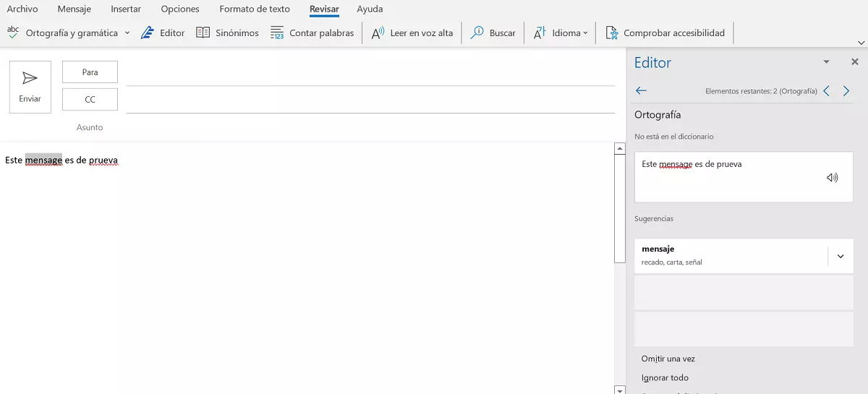Focus the Para address input field
The height and width of the screenshot is (394, 868).
370,73
